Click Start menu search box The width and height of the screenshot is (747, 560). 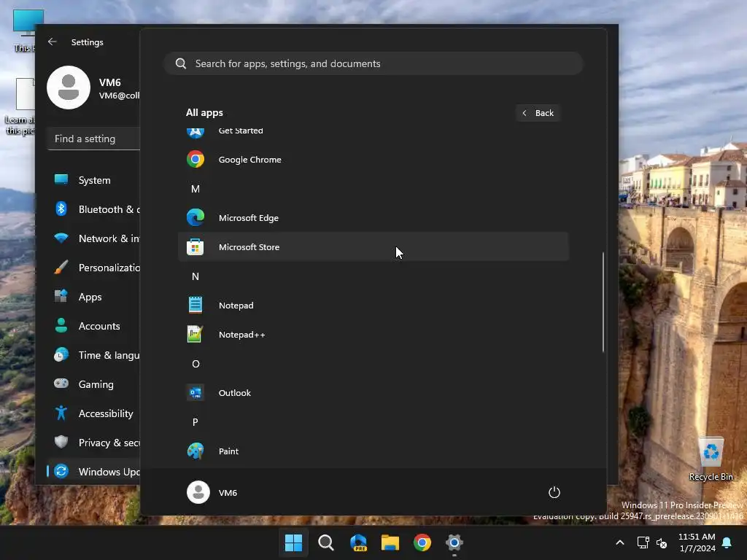[373, 63]
